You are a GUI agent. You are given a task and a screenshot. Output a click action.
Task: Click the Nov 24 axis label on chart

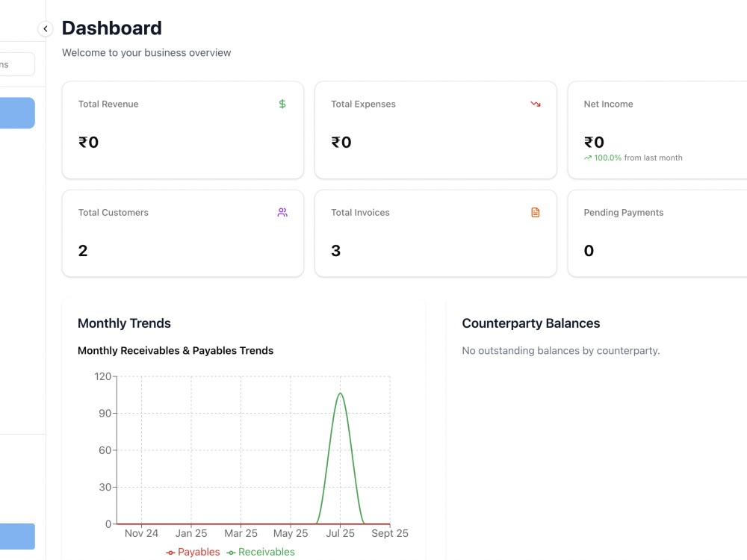point(141,533)
